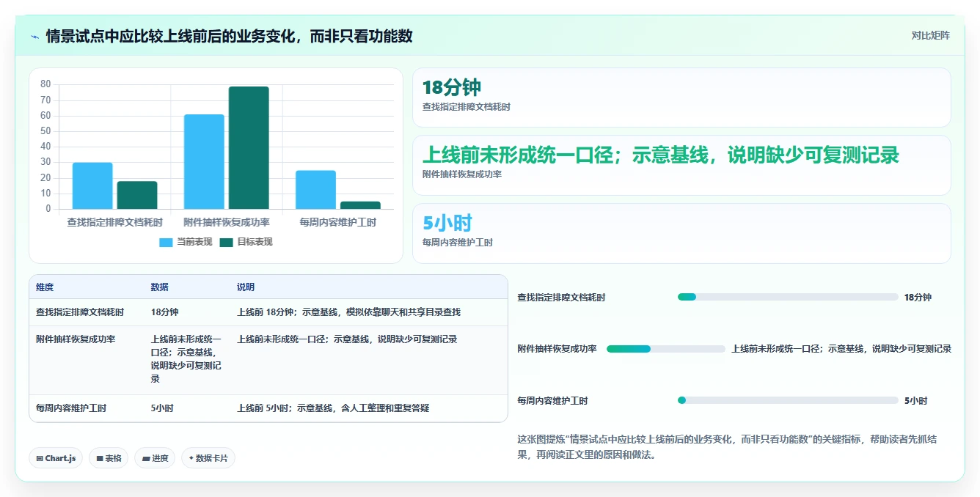Click the 每周内容维护工时 progress bar
The width and height of the screenshot is (980, 497).
click(788, 400)
